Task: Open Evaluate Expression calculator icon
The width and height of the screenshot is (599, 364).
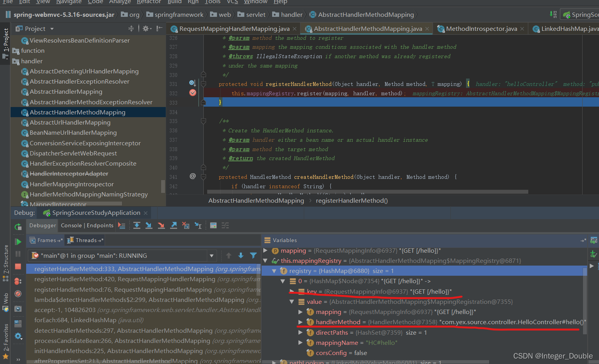Action: (213, 225)
